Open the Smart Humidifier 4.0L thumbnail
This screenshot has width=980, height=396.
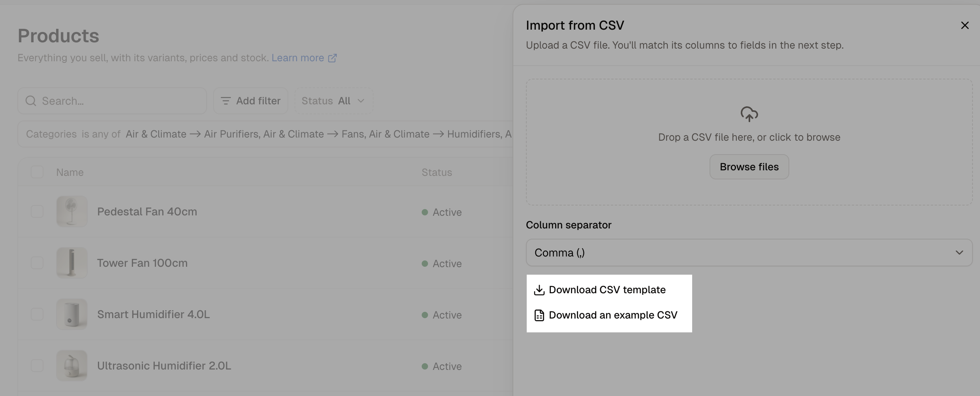tap(72, 314)
